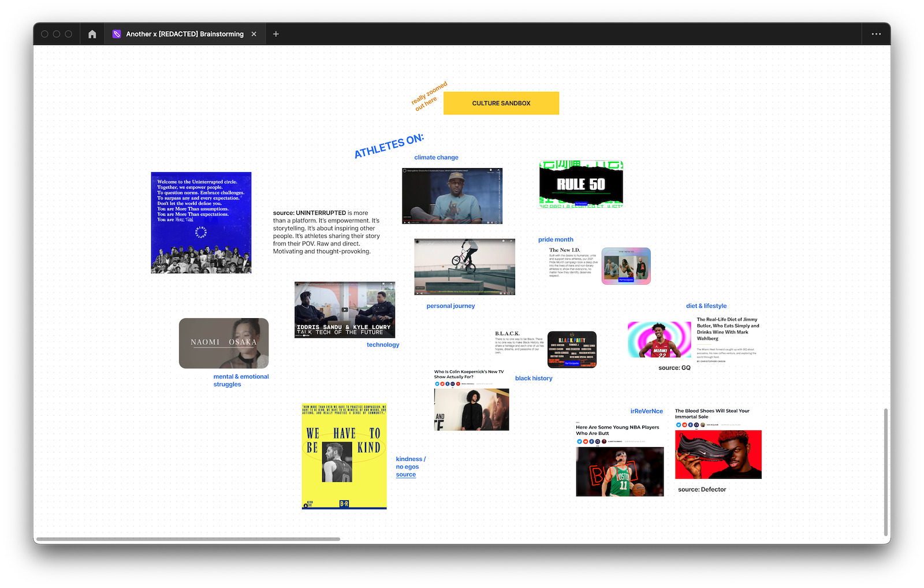Select the CULTURE SANDBOX yellow label
924x588 pixels.
point(501,103)
